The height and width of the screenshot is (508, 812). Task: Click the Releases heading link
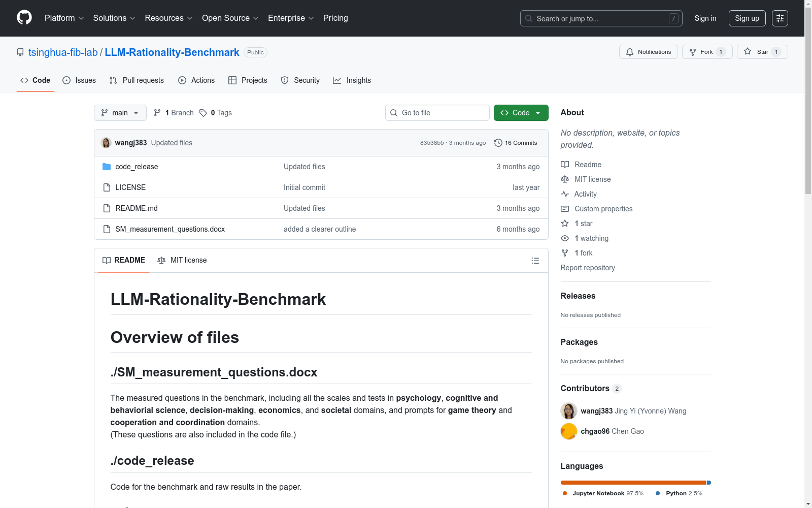[578, 296]
